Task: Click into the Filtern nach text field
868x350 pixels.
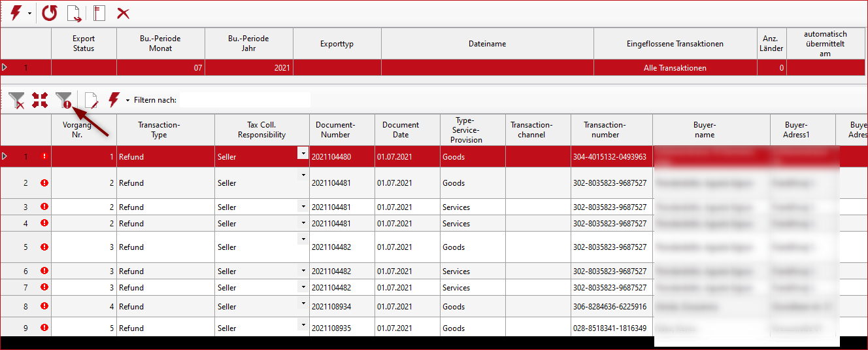Action: pos(244,100)
